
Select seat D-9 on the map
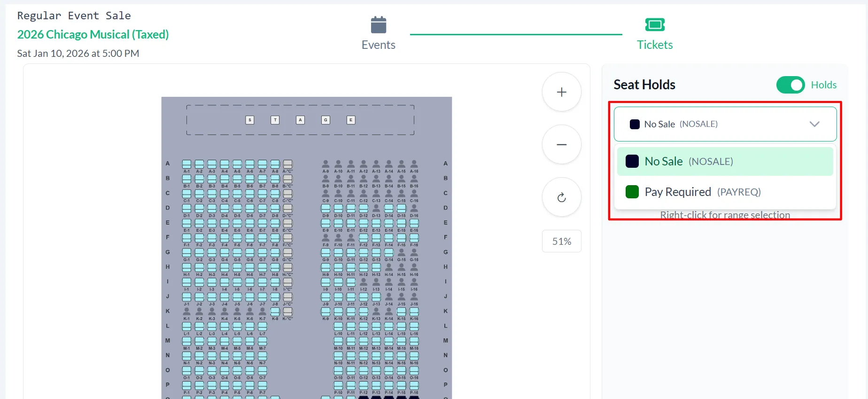pyautogui.click(x=325, y=208)
